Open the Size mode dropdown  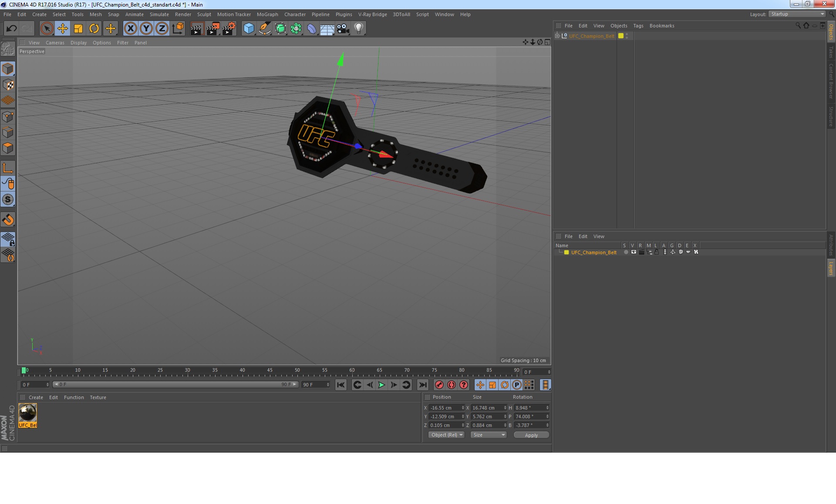click(489, 435)
